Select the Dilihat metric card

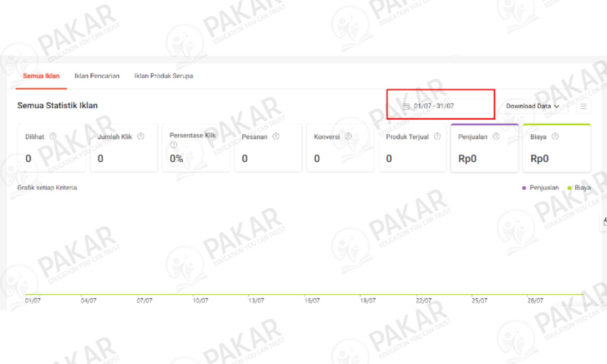[51, 148]
